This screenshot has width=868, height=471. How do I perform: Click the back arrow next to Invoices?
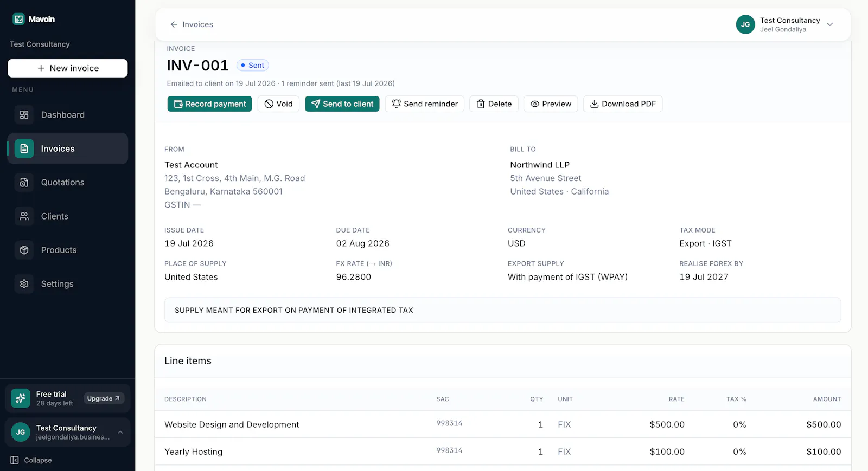[174, 24]
